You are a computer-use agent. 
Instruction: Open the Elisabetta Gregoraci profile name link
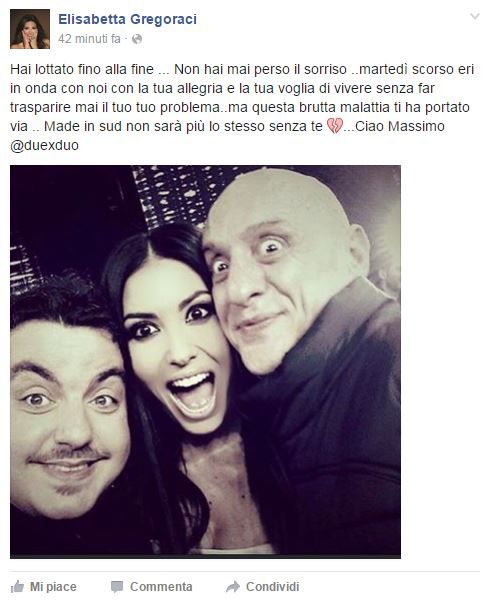tap(127, 19)
